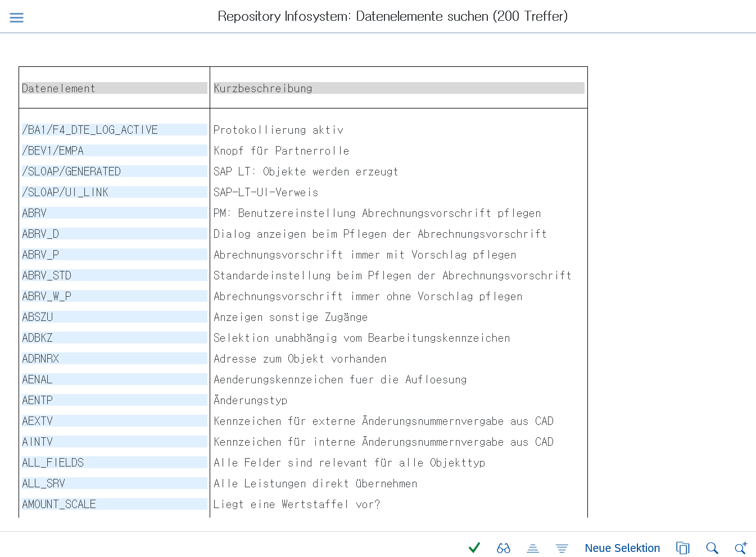756x557 pixels.
Task: Click 'Alle Felder sind relevant für alle Objekttyp'
Action: (x=350, y=463)
